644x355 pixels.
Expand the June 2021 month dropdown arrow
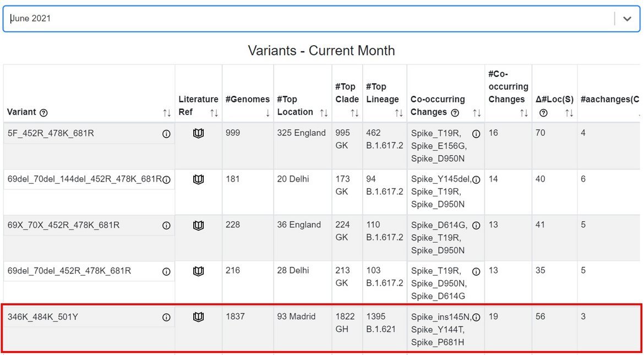pos(627,19)
